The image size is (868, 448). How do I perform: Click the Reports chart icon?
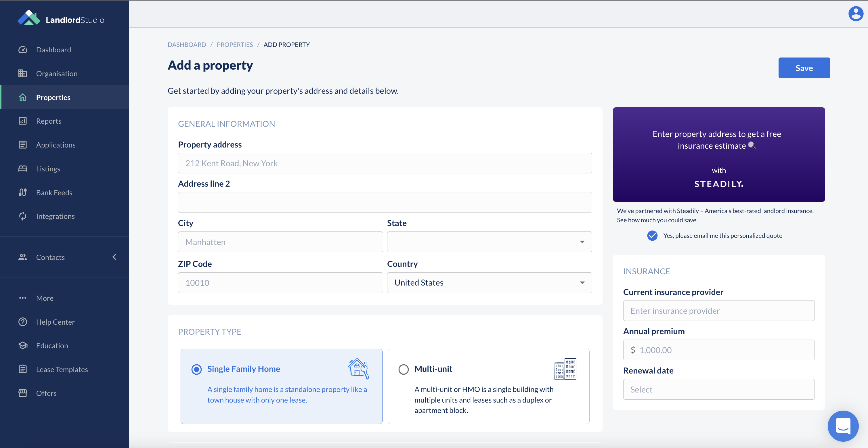click(22, 121)
